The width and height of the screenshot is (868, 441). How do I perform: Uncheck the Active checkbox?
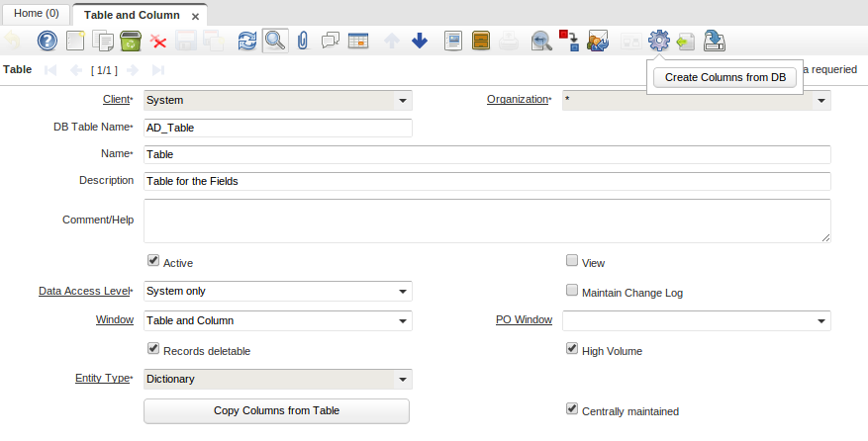click(x=153, y=262)
